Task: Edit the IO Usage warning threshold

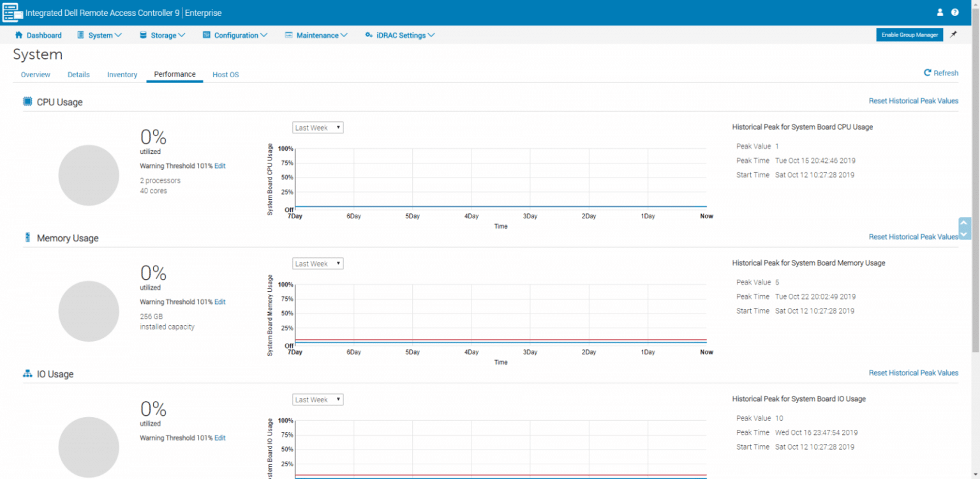Action: (220, 438)
